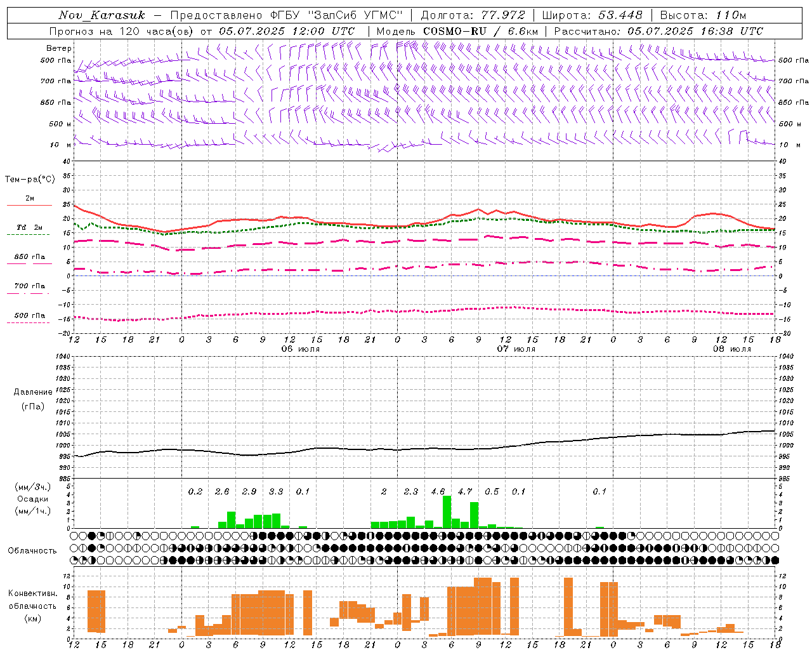Click the 'Ветер' wind panel label

(59, 48)
